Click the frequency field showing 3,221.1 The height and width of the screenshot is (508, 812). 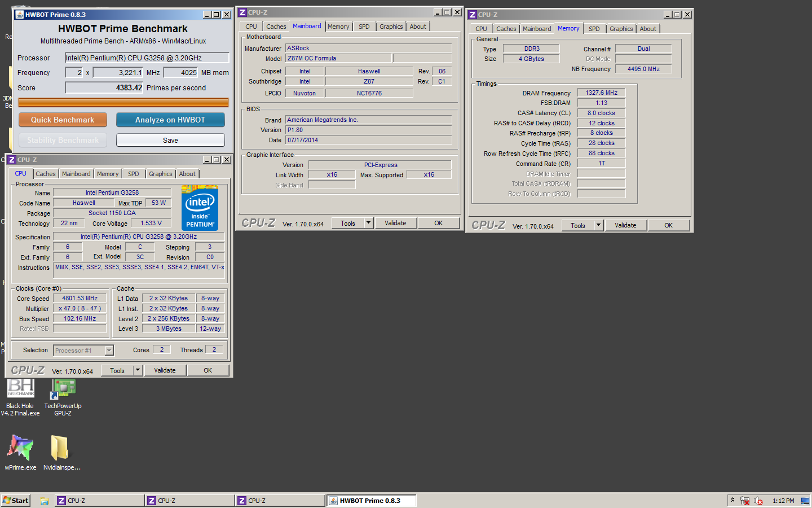pos(118,72)
